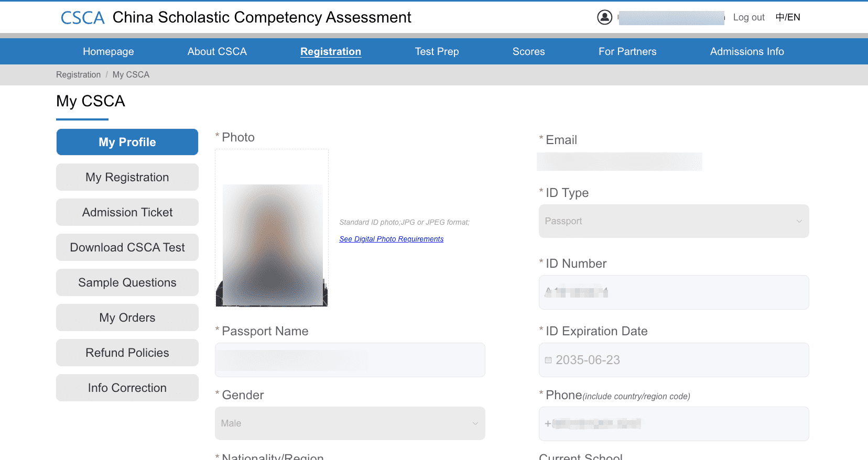Click the ID Number field

[674, 292]
